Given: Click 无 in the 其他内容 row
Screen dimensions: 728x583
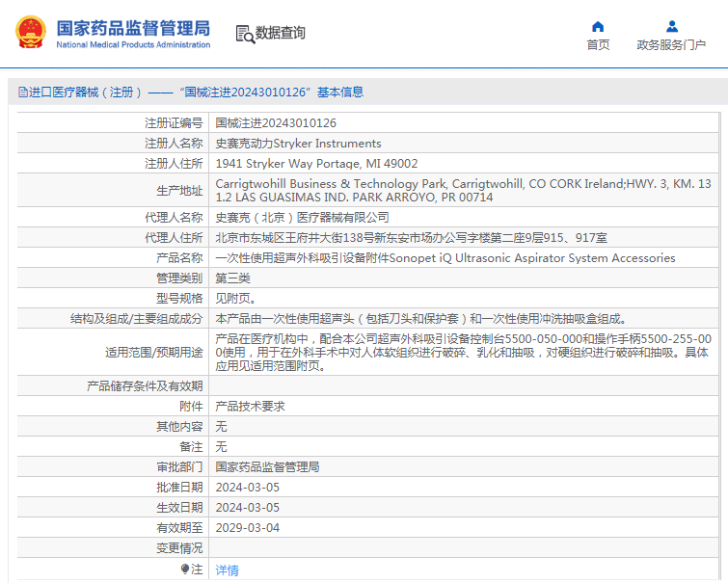Looking at the screenshot, I should pyautogui.click(x=221, y=427).
